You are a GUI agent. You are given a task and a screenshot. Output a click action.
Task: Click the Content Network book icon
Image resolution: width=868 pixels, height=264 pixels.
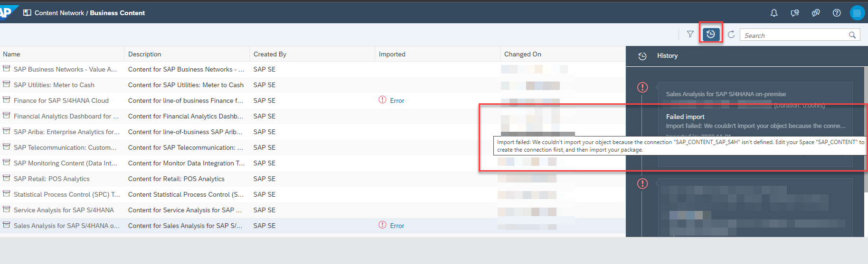[x=27, y=13]
